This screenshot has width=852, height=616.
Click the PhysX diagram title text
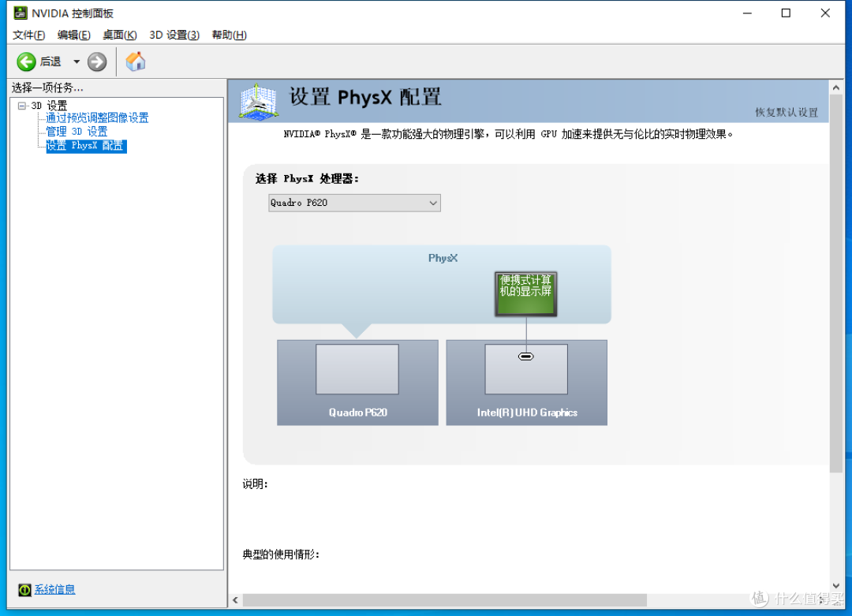(x=443, y=258)
